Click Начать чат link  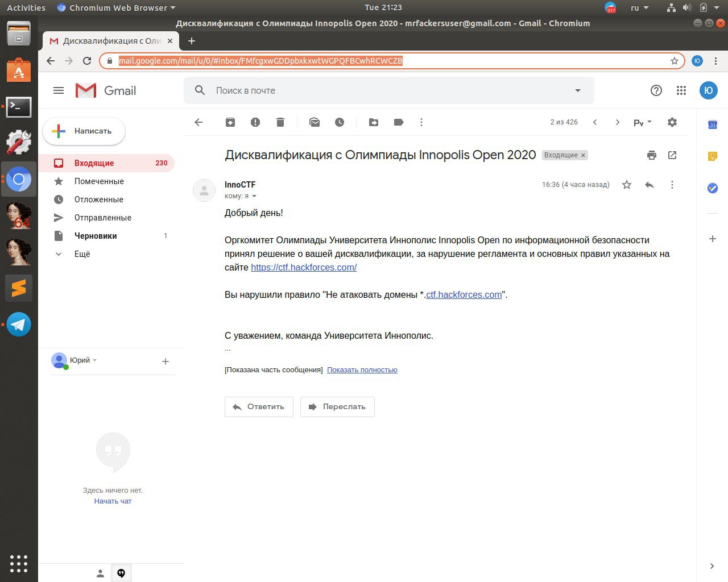(x=113, y=501)
